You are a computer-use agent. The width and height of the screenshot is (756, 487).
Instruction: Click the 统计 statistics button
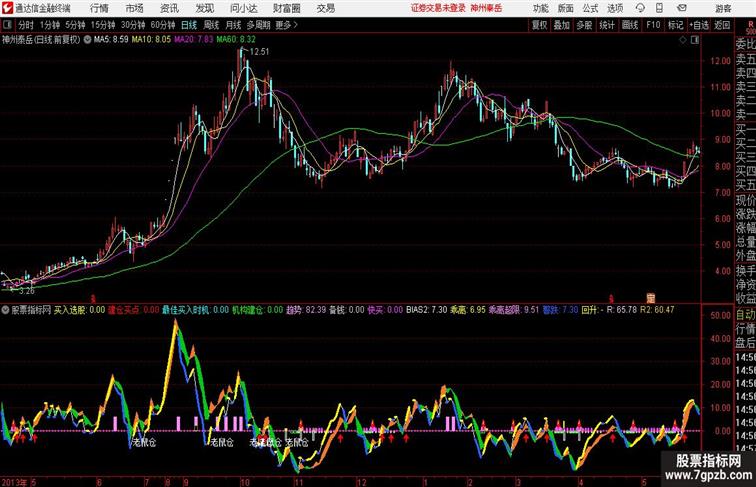[607, 25]
